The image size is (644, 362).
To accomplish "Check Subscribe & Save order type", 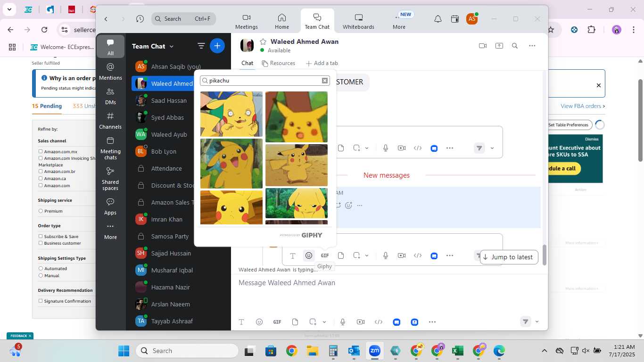I will (x=41, y=236).
